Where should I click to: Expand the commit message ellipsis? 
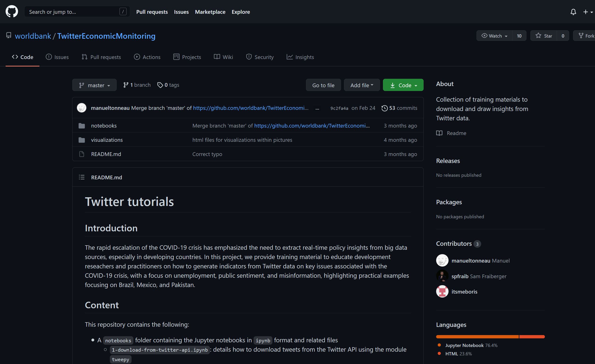click(317, 108)
